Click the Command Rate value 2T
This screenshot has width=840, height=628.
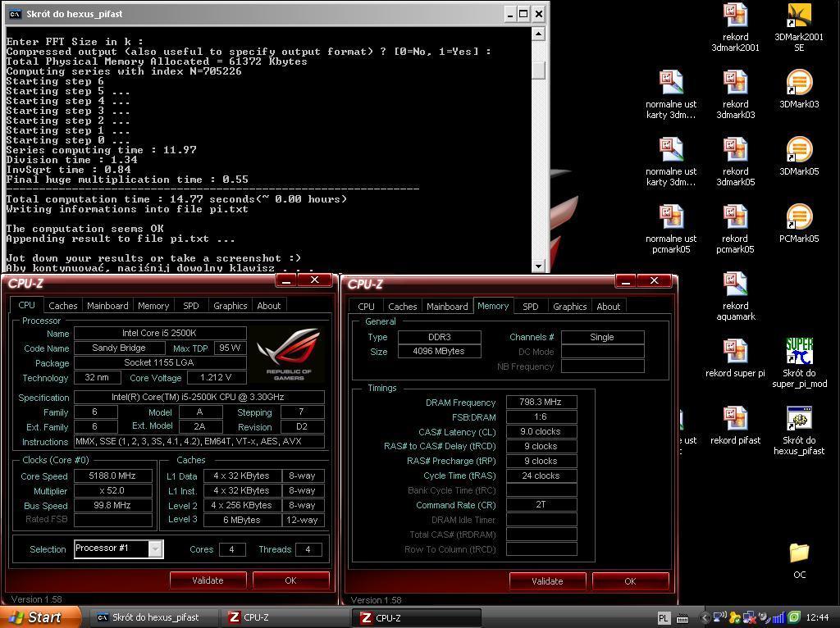[x=541, y=504]
